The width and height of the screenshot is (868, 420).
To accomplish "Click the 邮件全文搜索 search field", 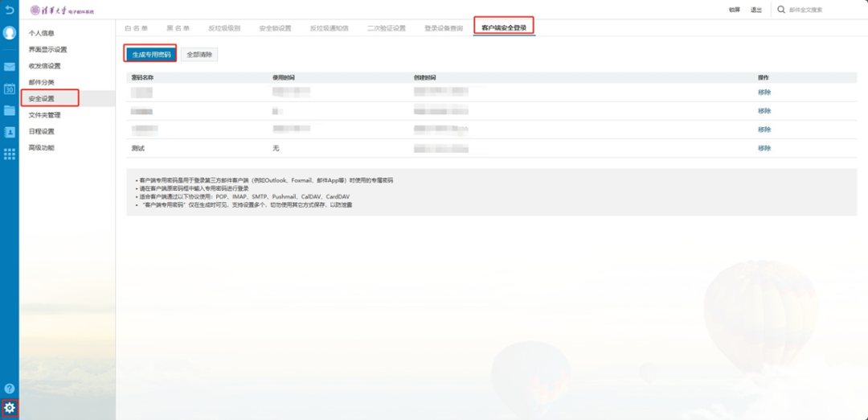I will click(x=820, y=10).
